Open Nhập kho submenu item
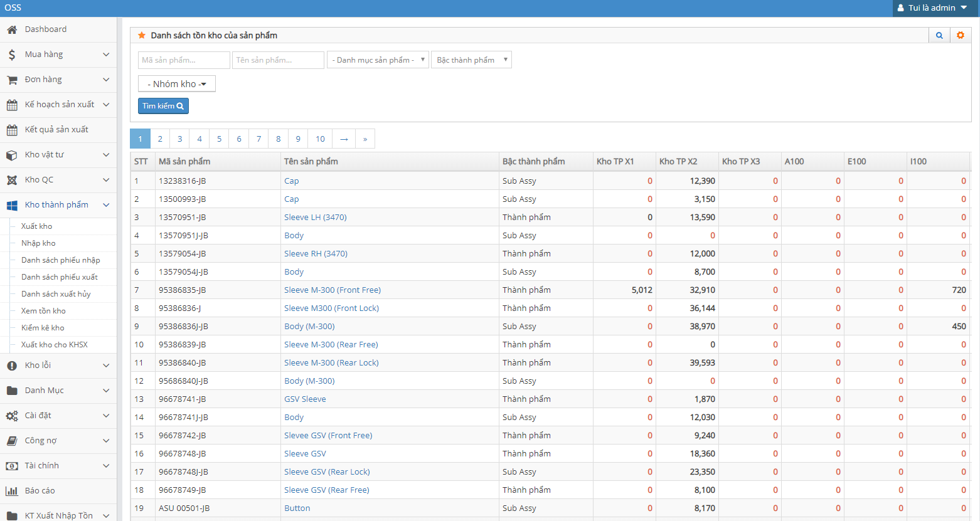980x521 pixels. click(x=38, y=243)
